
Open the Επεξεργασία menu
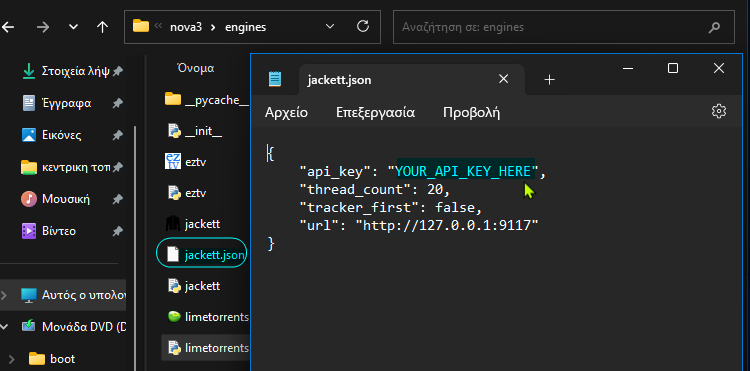pos(375,113)
